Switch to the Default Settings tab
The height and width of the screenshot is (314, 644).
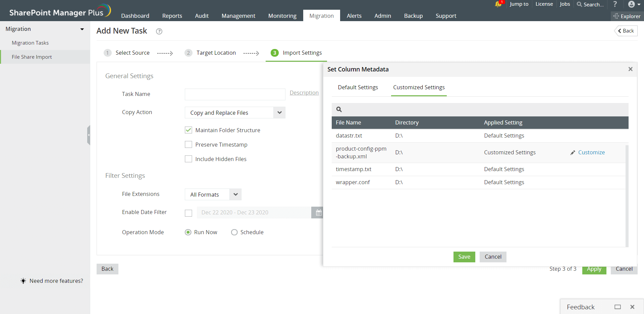(x=358, y=87)
